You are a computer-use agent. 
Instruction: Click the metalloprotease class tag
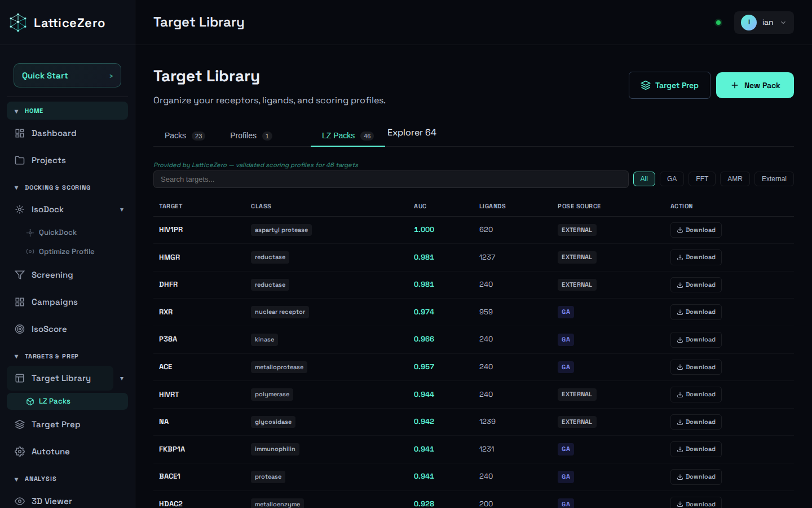tap(279, 367)
